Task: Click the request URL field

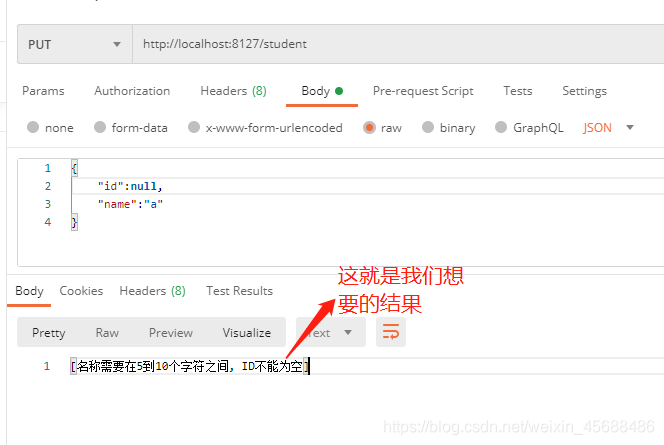Action: [398, 44]
